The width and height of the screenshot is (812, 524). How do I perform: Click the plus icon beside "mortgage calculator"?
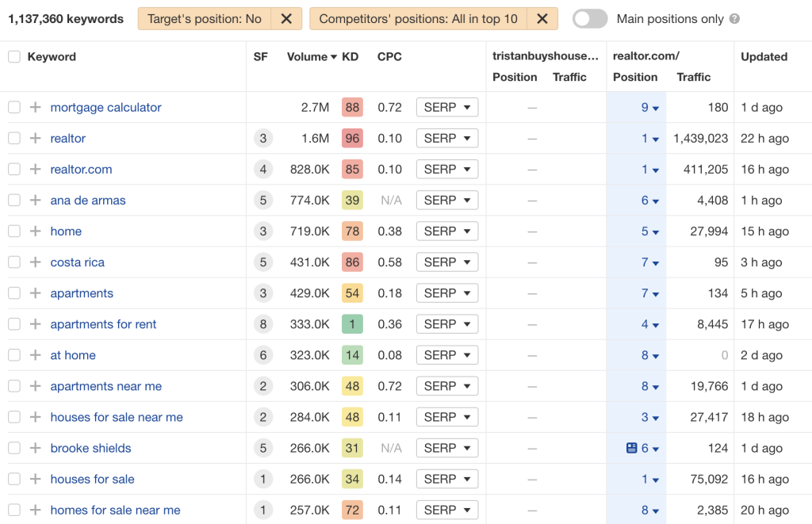[x=35, y=107]
